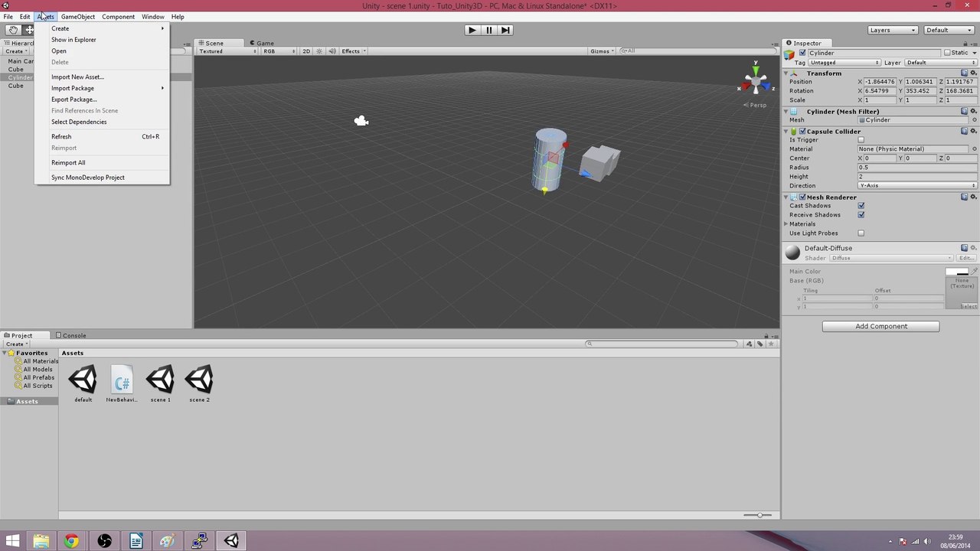Open the RGB render mode dropdown
This screenshot has height=551, width=980.
click(279, 51)
